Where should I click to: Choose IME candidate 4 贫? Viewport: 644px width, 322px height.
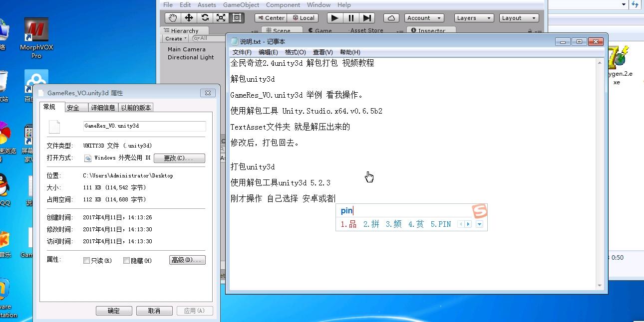tap(416, 224)
